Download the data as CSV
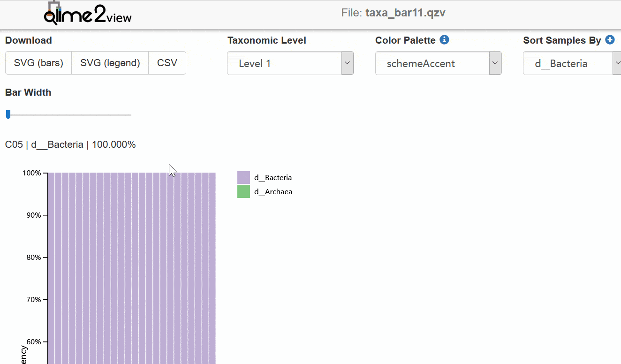Screen dimensions: 621x364 pos(167,63)
